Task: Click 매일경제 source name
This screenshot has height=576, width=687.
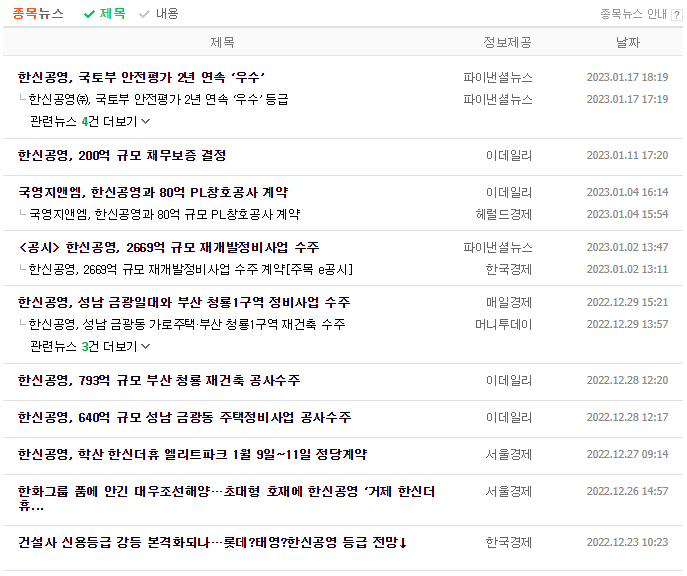Action: 509,302
